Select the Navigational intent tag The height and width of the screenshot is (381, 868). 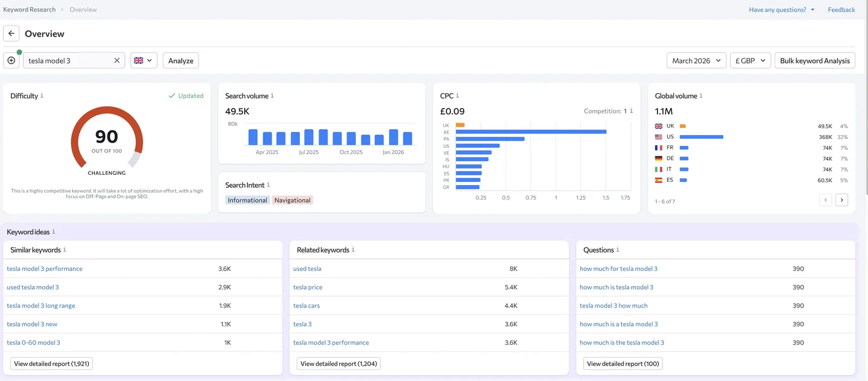pos(292,200)
